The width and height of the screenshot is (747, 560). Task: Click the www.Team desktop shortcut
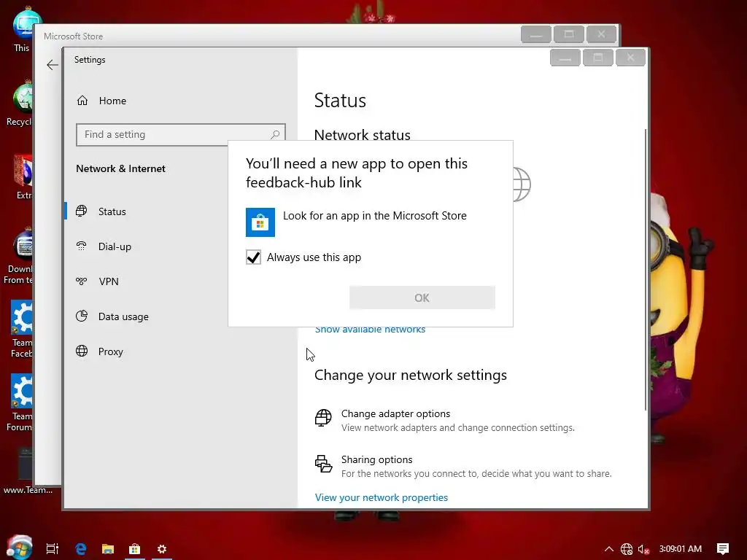pos(26,470)
